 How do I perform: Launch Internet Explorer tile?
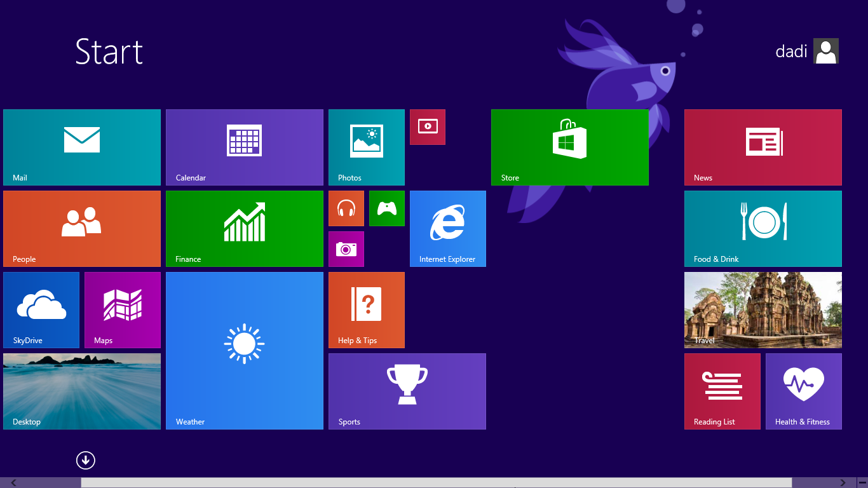[448, 229]
